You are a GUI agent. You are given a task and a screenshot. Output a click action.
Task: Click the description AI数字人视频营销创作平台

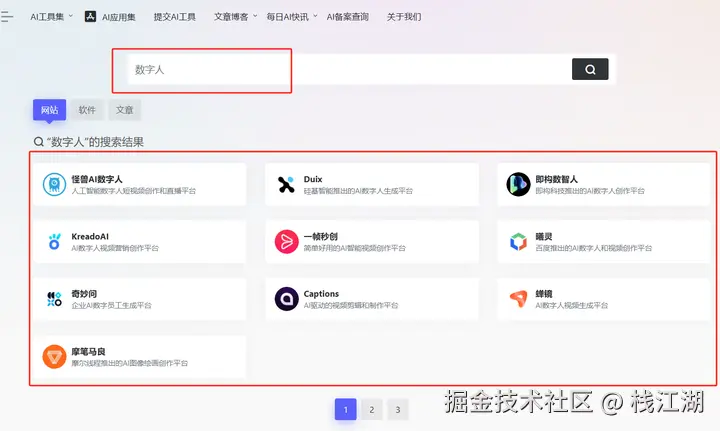pyautogui.click(x=115, y=248)
